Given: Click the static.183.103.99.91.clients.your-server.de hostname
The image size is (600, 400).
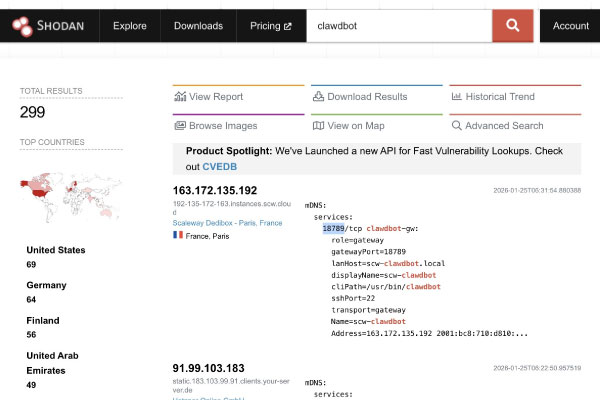Looking at the screenshot, I should coord(231,385).
